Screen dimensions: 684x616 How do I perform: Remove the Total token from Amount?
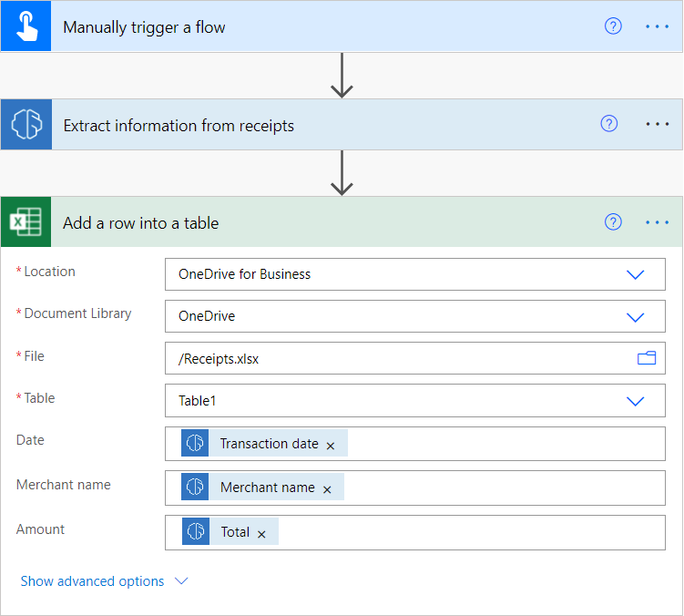point(261,534)
